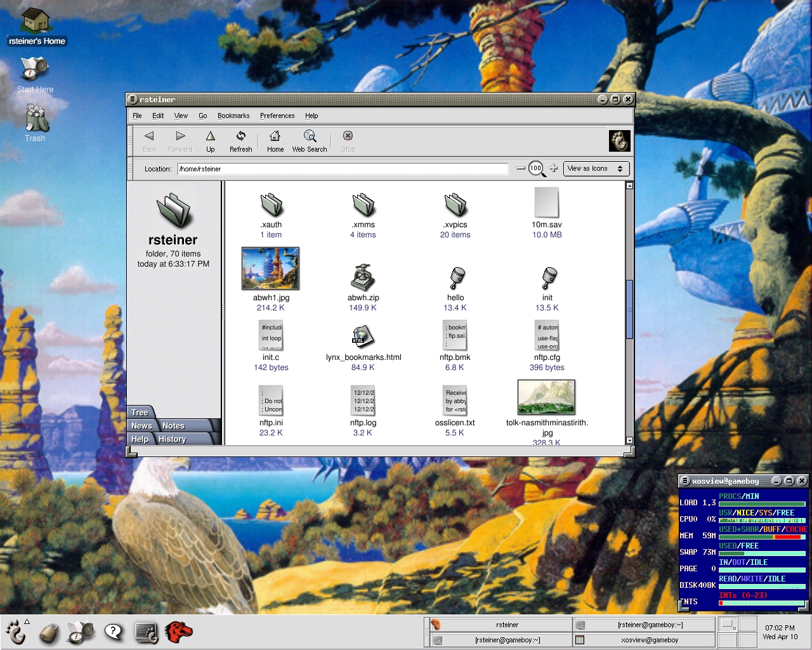Open the View as Icons dropdown

pyautogui.click(x=596, y=169)
